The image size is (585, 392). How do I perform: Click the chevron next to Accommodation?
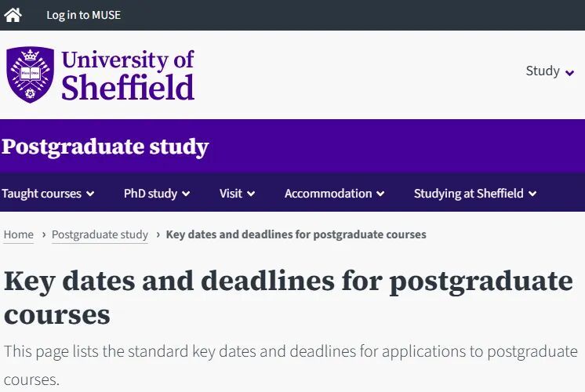380,194
